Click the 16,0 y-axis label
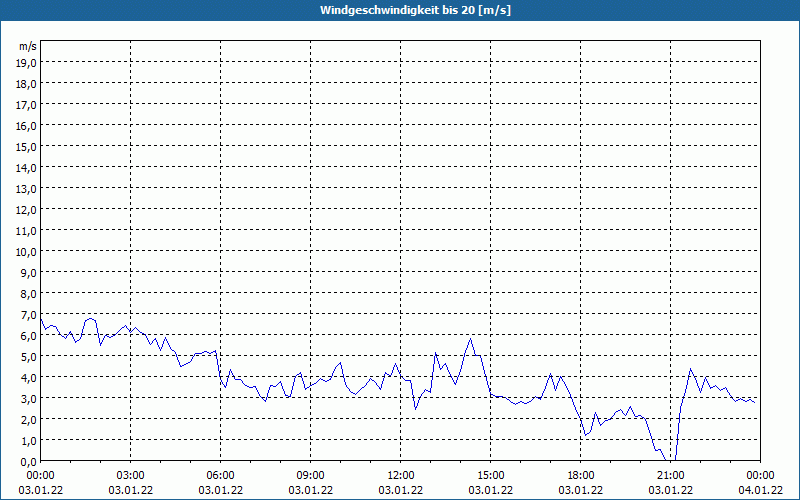The height and width of the screenshot is (500, 800). (x=26, y=126)
